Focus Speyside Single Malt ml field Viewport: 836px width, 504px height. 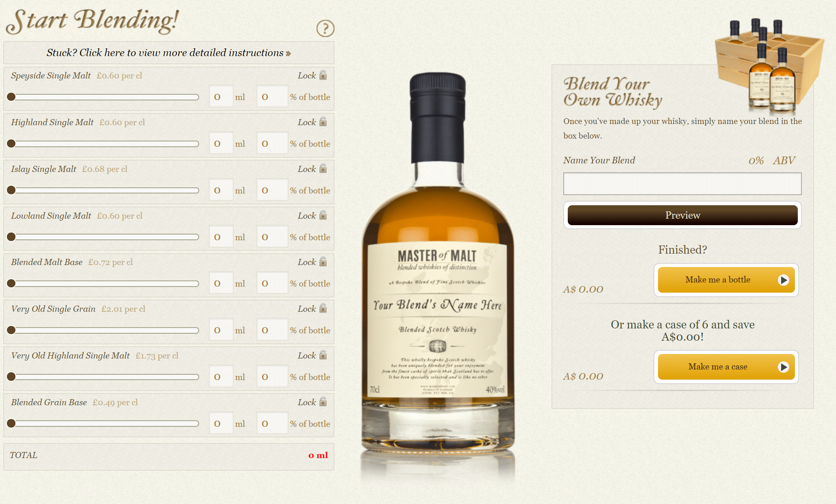pyautogui.click(x=221, y=96)
